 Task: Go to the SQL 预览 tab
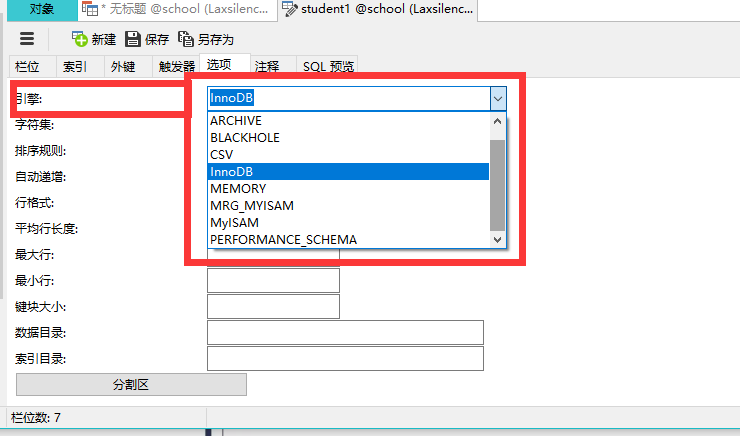[329, 67]
